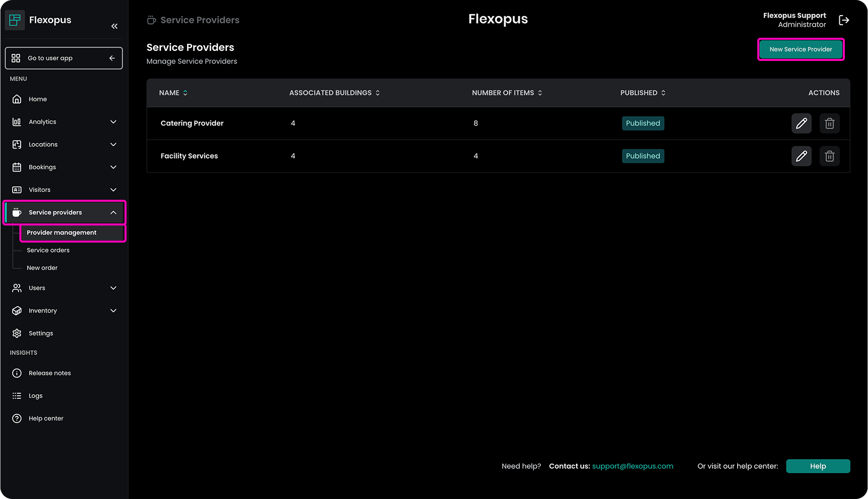Delete Facility Services with the trash icon

pos(829,156)
